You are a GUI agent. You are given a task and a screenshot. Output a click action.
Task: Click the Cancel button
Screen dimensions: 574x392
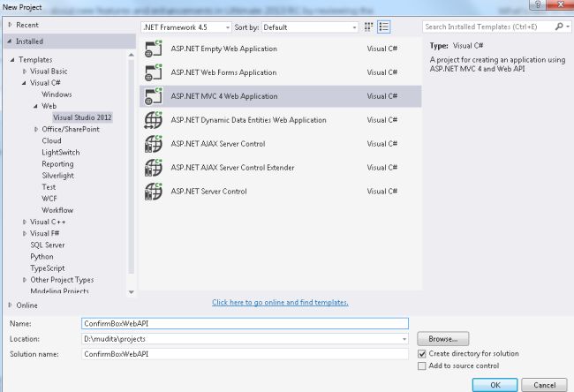pyautogui.click(x=544, y=385)
